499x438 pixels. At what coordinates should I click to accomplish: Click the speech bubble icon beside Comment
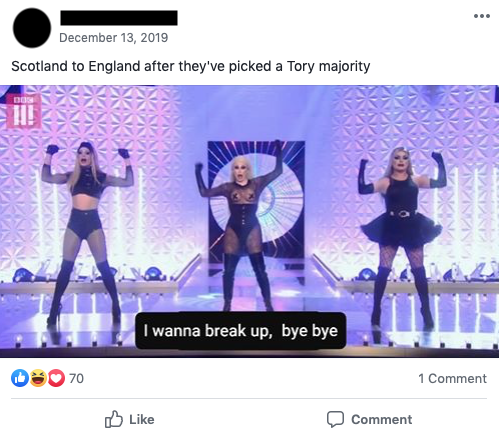(x=335, y=419)
